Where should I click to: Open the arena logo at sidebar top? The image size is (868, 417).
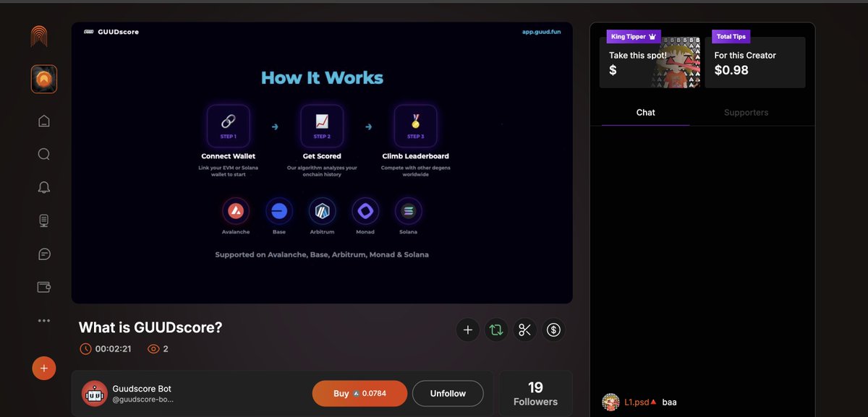[39, 36]
